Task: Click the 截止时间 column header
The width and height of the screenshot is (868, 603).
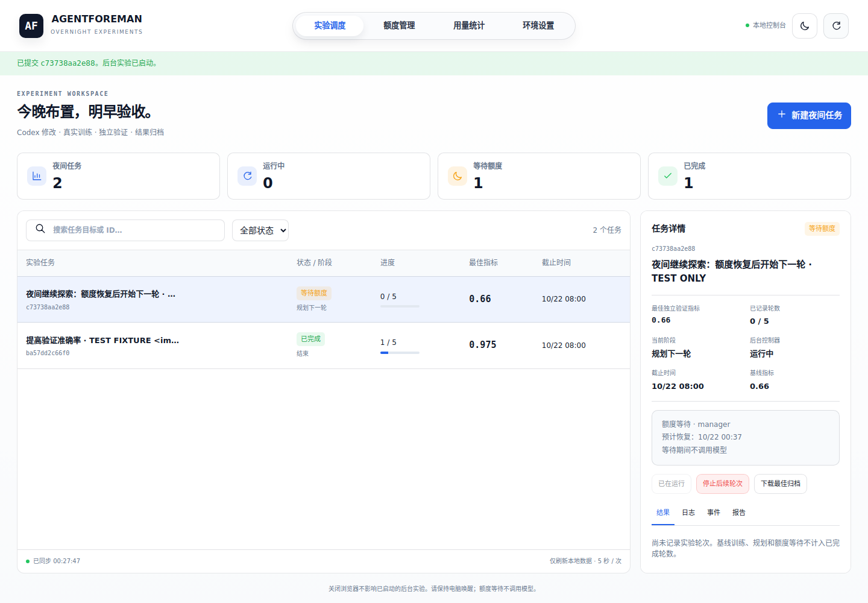Action: (x=556, y=263)
